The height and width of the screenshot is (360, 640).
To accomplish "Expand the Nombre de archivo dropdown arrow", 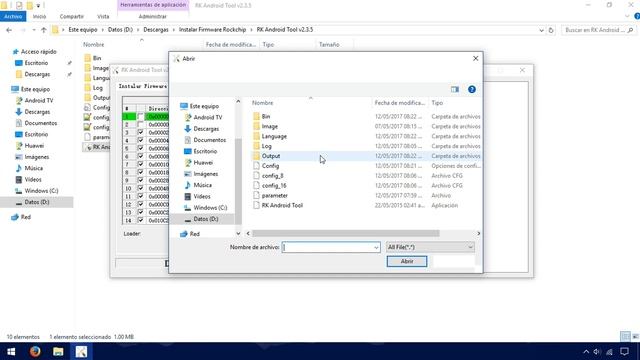I will pos(376,247).
